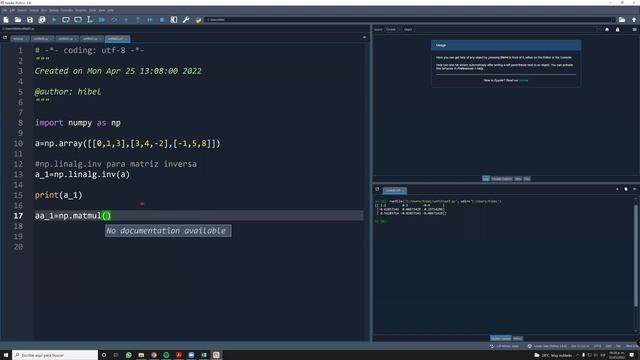Open the Consoles menu
The image size is (640, 360).
click(x=67, y=10)
